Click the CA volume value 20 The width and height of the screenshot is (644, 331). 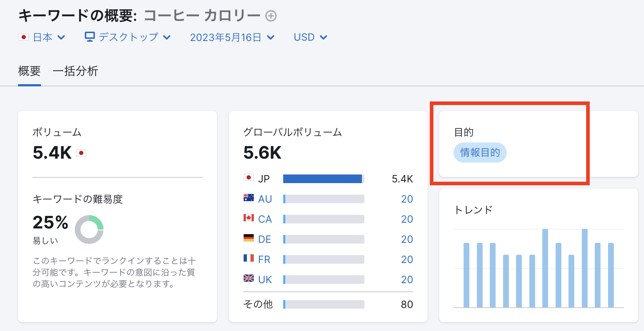click(x=407, y=219)
